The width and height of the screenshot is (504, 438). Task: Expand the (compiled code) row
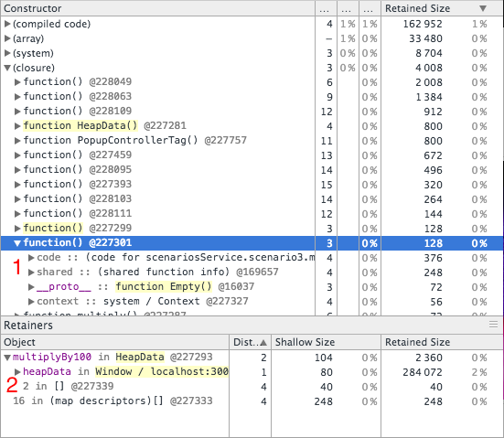point(7,24)
